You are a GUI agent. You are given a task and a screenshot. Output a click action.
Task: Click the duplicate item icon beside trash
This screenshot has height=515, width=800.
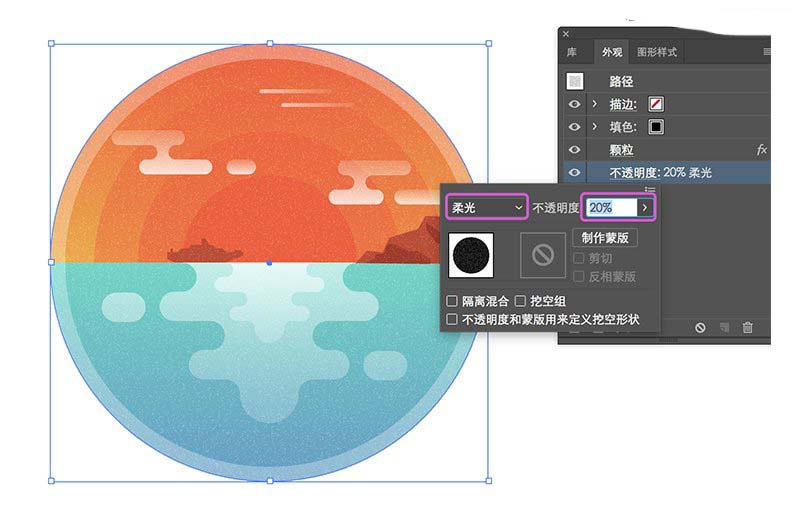[724, 328]
